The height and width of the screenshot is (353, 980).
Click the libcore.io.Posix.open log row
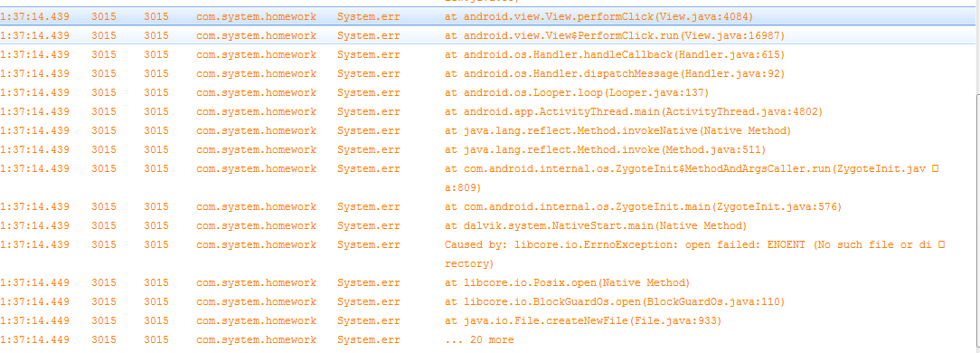pos(487,283)
